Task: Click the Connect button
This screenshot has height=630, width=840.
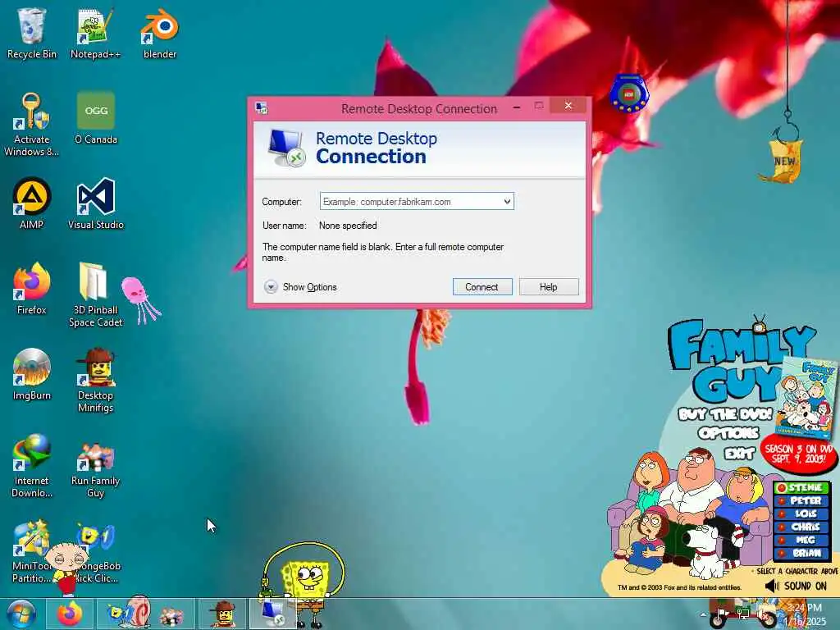Action: click(482, 286)
